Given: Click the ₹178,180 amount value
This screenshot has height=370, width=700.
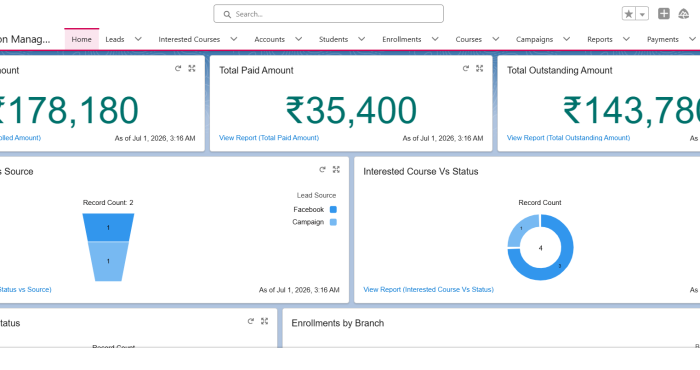Looking at the screenshot, I should [x=69, y=110].
